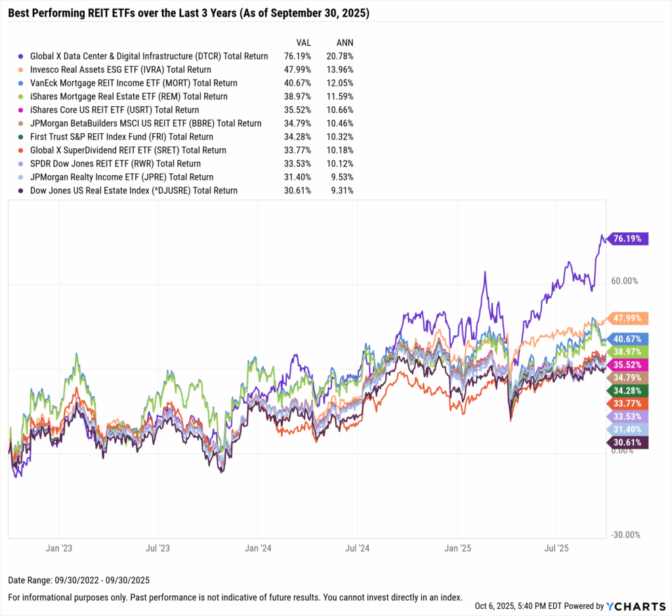Click the 30.61% dark value flag
The width and height of the screenshot is (672, 616).
pos(629,443)
